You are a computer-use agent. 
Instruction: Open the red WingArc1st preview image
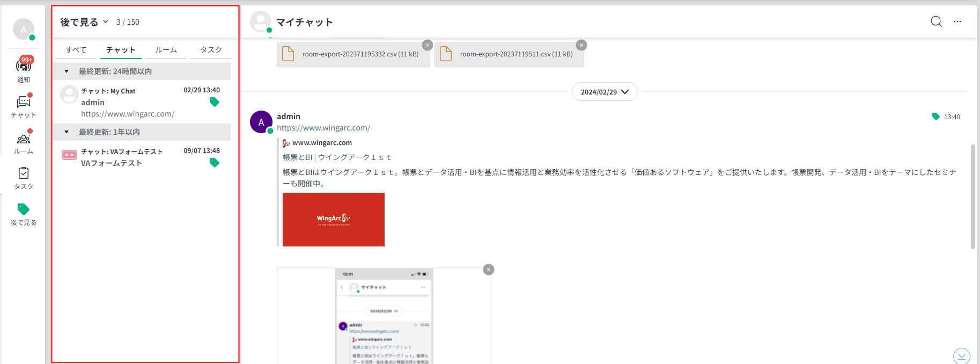334,220
